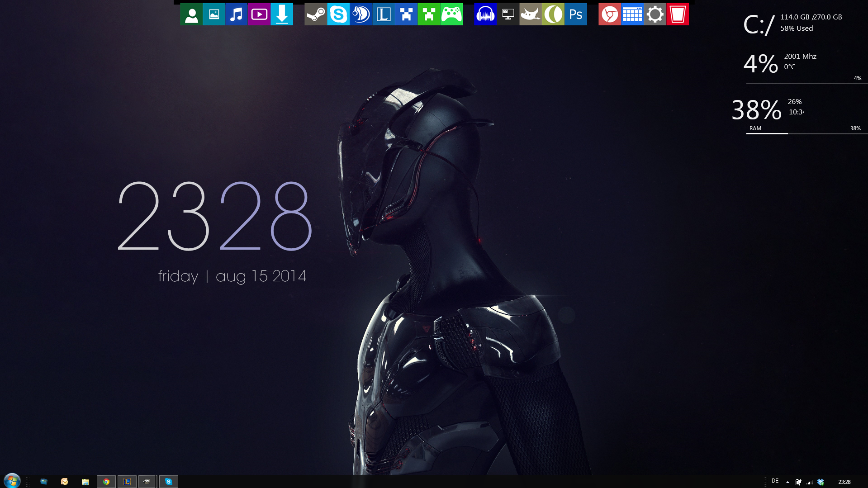Click the 2001 Mhz readout

[x=800, y=57]
